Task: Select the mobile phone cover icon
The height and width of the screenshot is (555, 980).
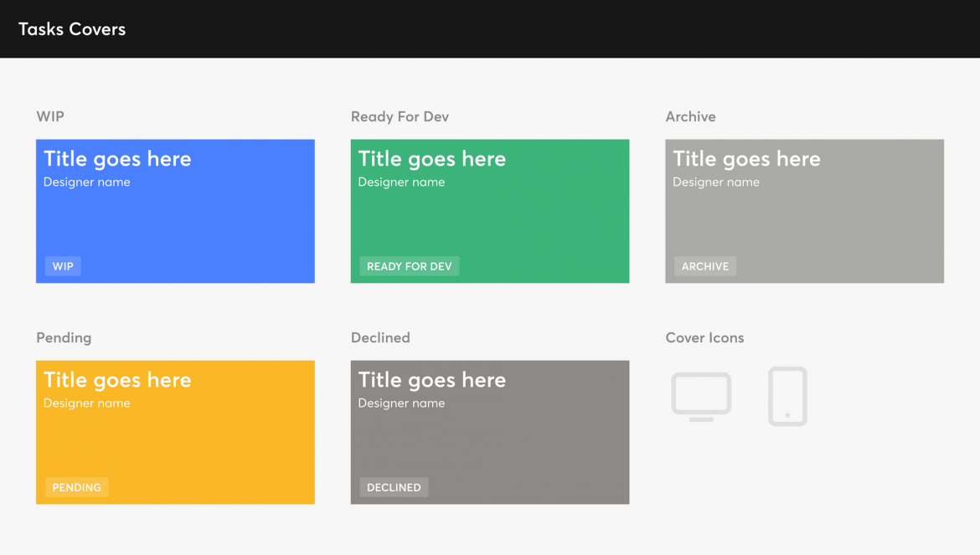Action: [787, 396]
